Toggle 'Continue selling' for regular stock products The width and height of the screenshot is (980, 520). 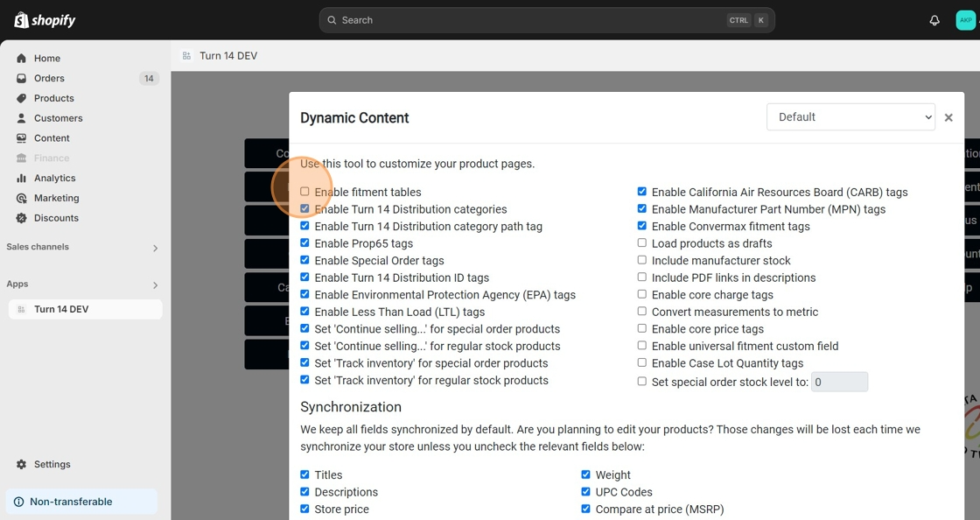click(304, 345)
